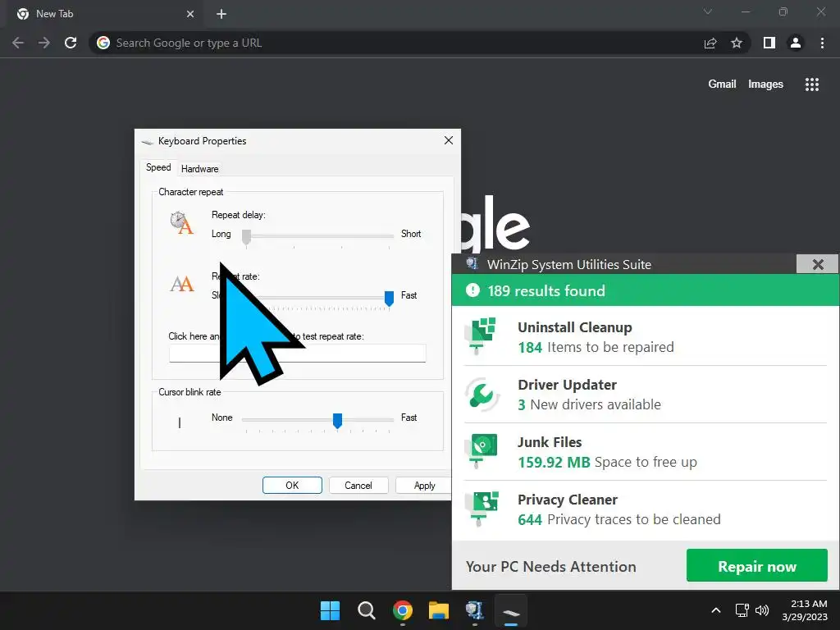Open a new tab with plus button
840x630 pixels.
click(x=221, y=14)
